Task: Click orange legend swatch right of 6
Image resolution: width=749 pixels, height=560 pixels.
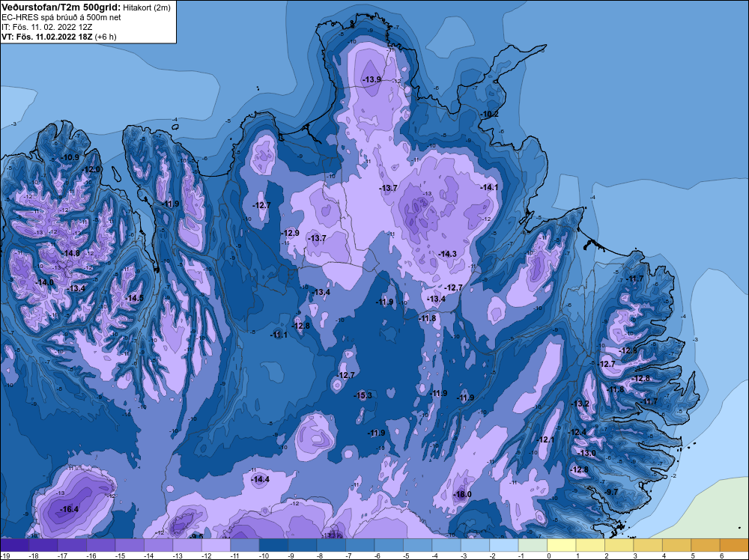Action: (x=734, y=545)
